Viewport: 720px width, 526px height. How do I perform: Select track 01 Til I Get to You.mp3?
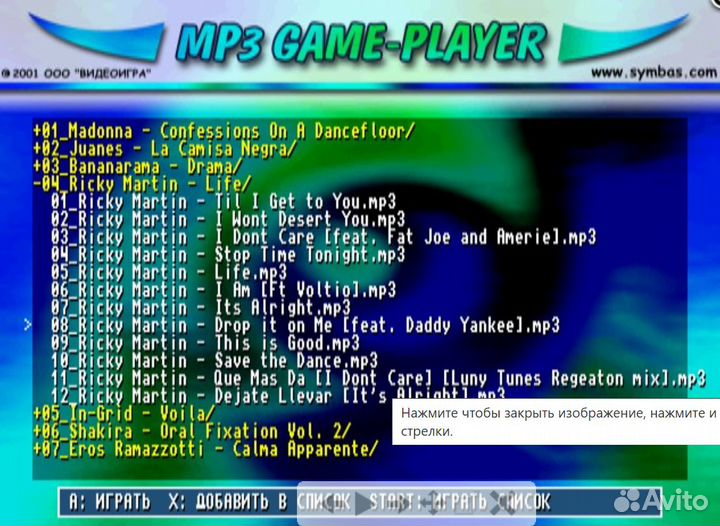[223, 202]
